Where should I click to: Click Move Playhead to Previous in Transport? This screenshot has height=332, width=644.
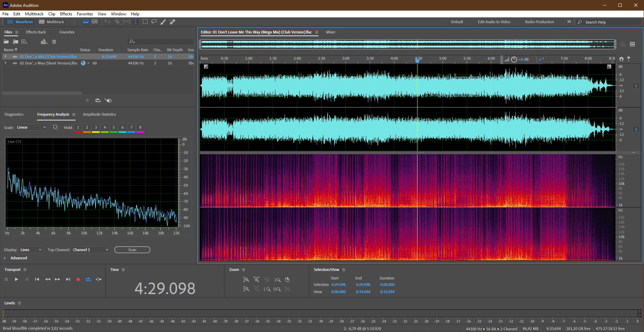pos(37,279)
